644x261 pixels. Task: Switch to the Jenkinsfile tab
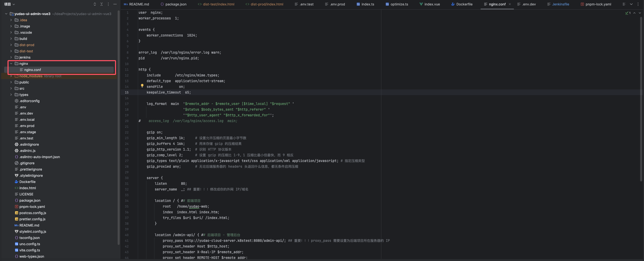pyautogui.click(x=558, y=4)
